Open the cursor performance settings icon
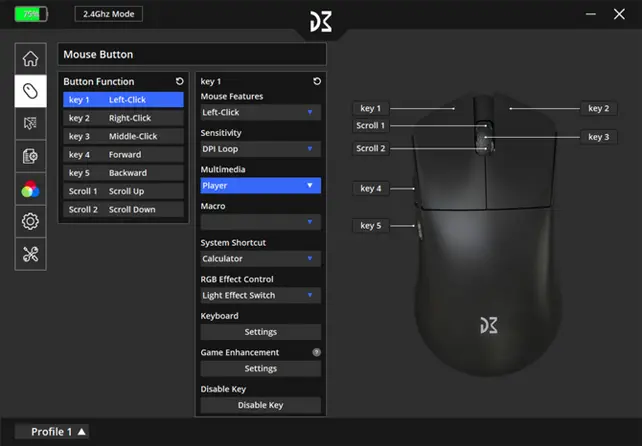642x446 pixels. click(x=30, y=123)
